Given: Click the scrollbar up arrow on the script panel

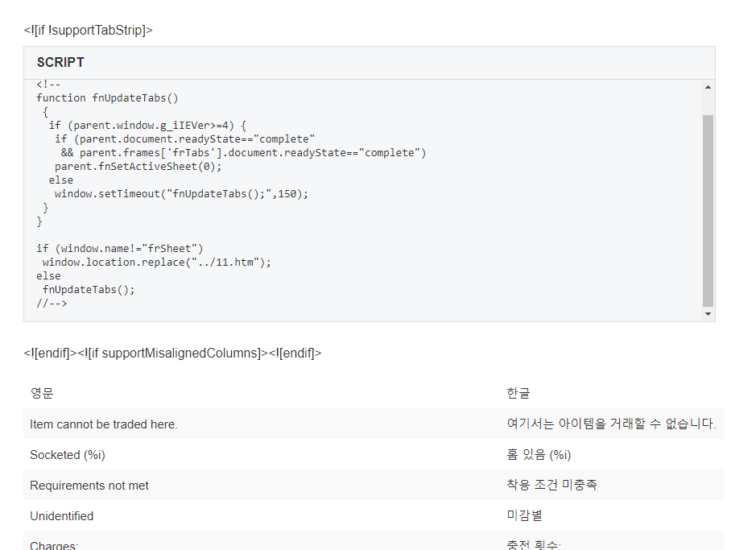Looking at the screenshot, I should [x=708, y=86].
